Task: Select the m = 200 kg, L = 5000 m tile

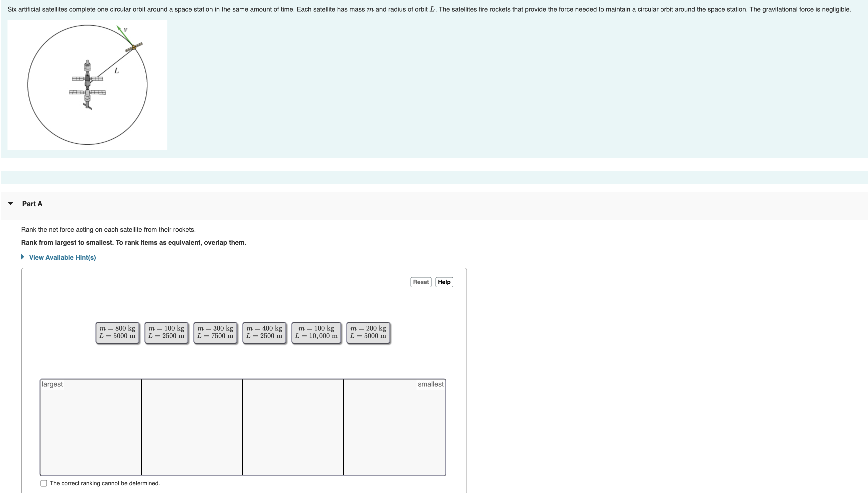Action: [368, 332]
